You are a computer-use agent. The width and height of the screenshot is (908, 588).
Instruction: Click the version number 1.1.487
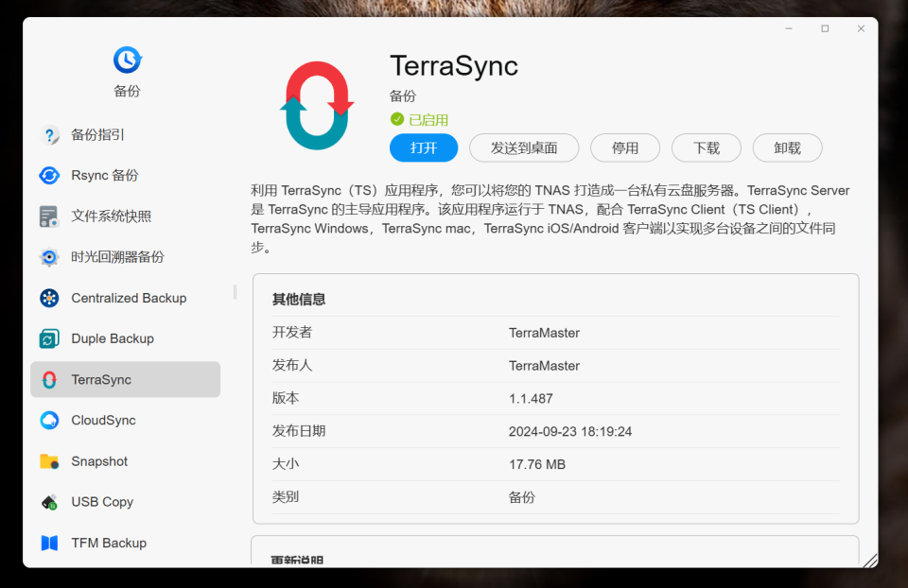[x=531, y=399]
